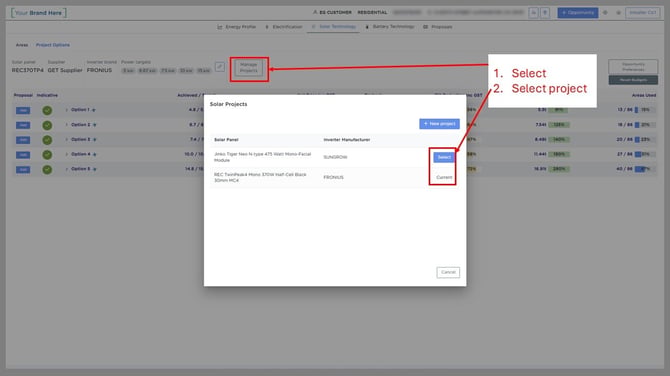The image size is (670, 376).
Task: Expand the Option 4 row chevron
Action: click(67, 154)
